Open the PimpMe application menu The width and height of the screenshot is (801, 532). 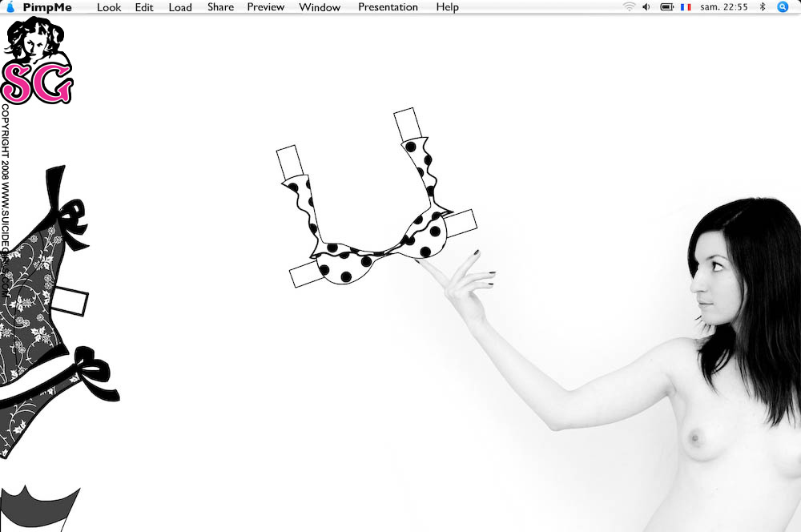(x=47, y=7)
